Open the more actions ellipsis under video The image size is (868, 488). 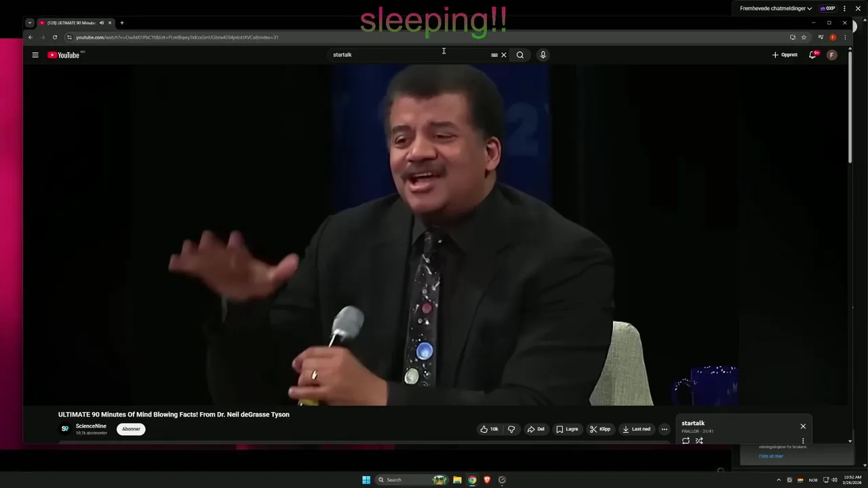pyautogui.click(x=665, y=429)
